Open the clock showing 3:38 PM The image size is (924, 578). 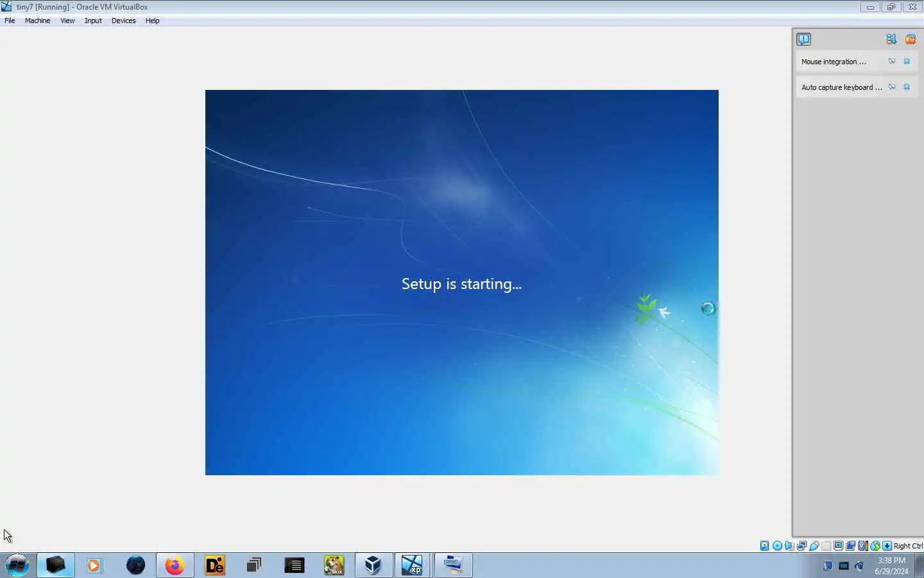(891, 565)
